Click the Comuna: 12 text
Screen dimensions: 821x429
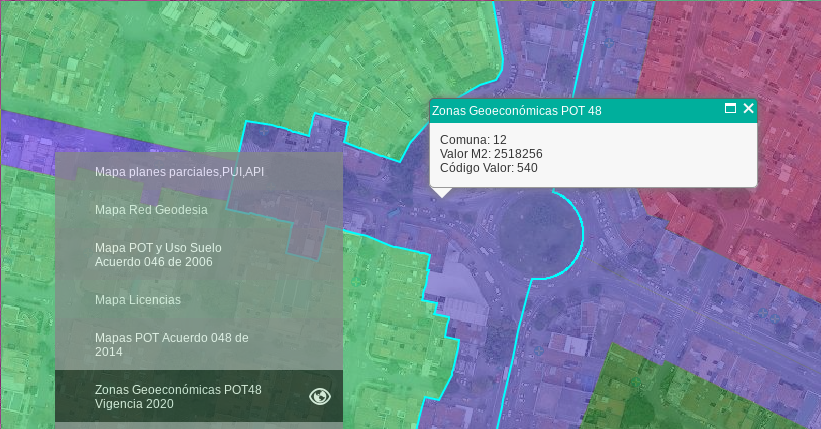pyautogui.click(x=473, y=140)
